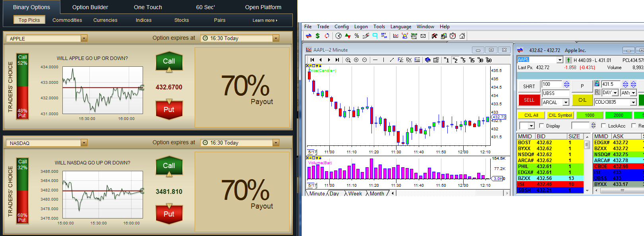Screen dimensions: 644x236
Task: Toggle the price lock padlock icon
Action: (x=597, y=84)
